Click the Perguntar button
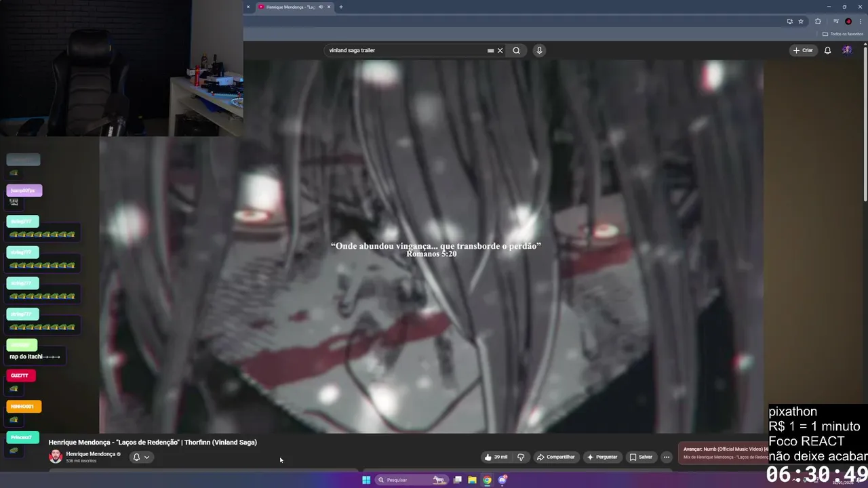Image resolution: width=868 pixels, height=488 pixels. point(602,457)
